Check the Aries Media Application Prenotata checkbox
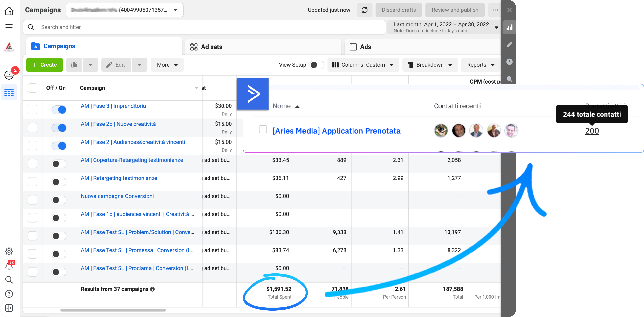 click(x=263, y=130)
